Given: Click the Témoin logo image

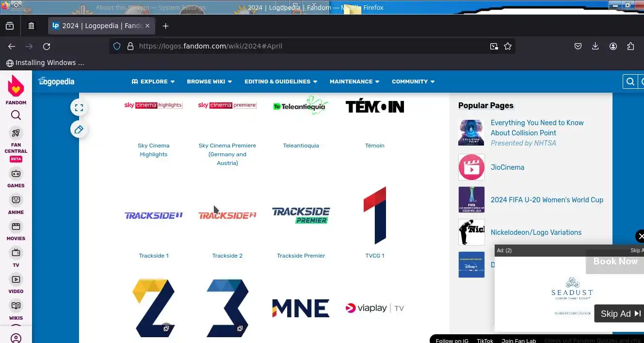Looking at the screenshot, I should pos(375,106).
